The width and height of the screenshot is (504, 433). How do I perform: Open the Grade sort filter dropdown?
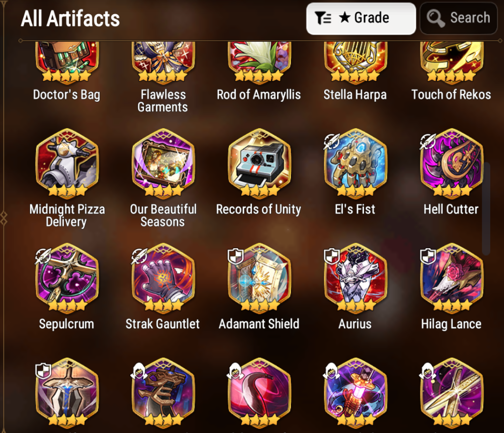pyautogui.click(x=361, y=18)
